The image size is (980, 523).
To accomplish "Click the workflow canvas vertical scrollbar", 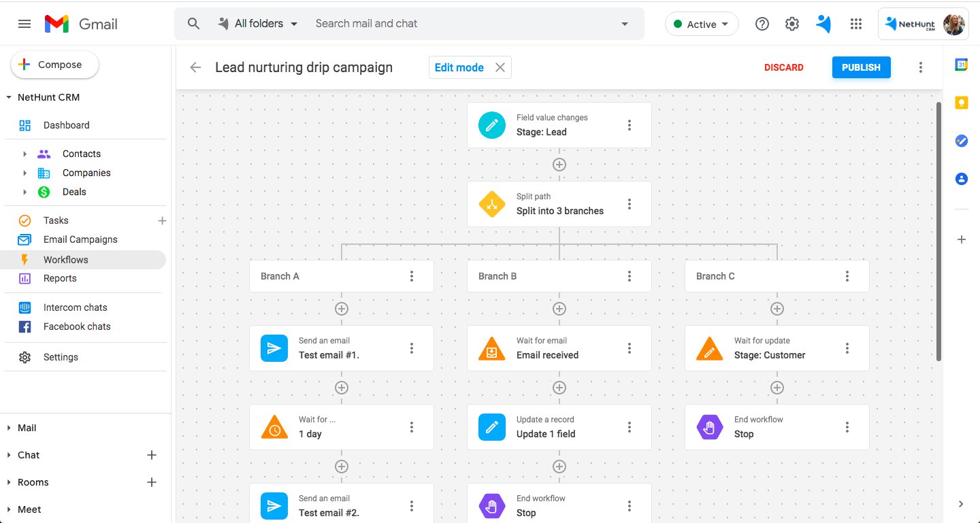I will [939, 231].
